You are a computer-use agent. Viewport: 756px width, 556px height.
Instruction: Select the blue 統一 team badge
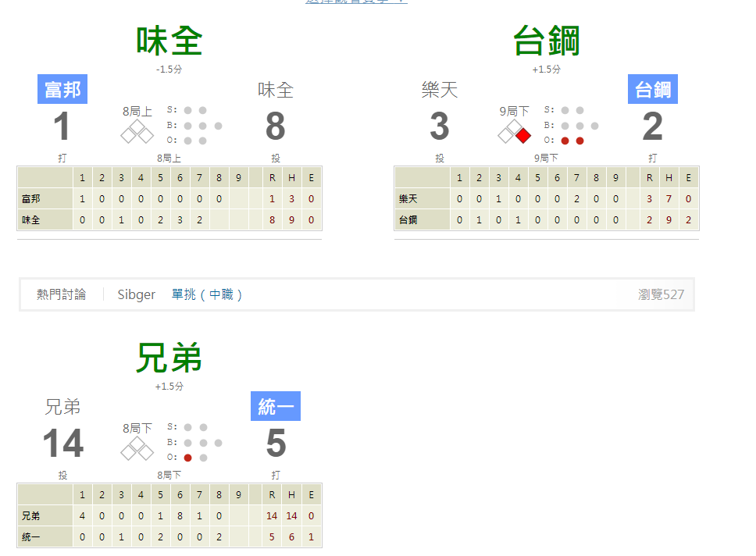(276, 406)
